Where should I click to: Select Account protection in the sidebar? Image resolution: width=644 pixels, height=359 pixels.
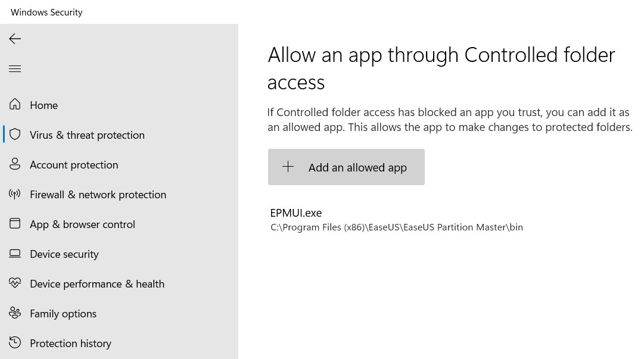(73, 164)
